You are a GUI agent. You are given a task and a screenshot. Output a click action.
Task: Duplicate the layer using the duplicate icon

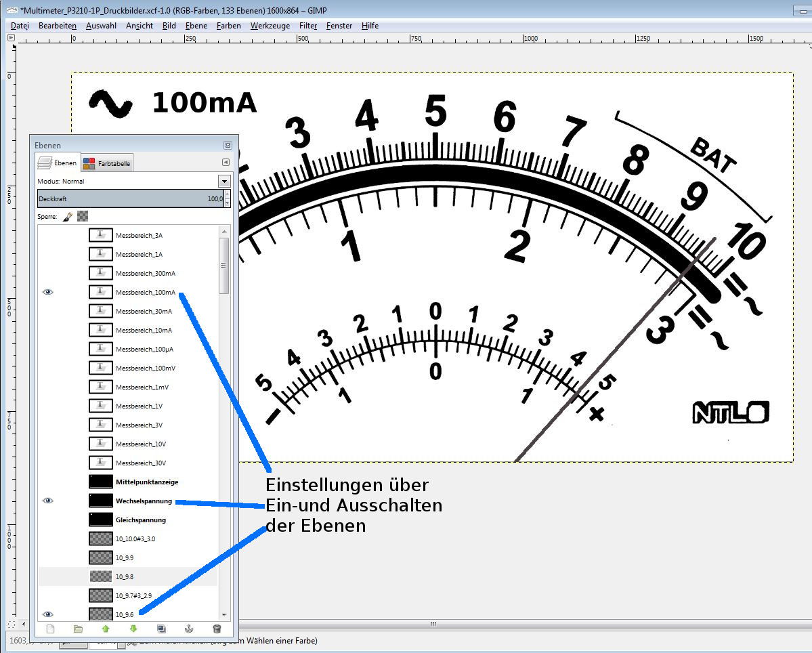point(161,629)
